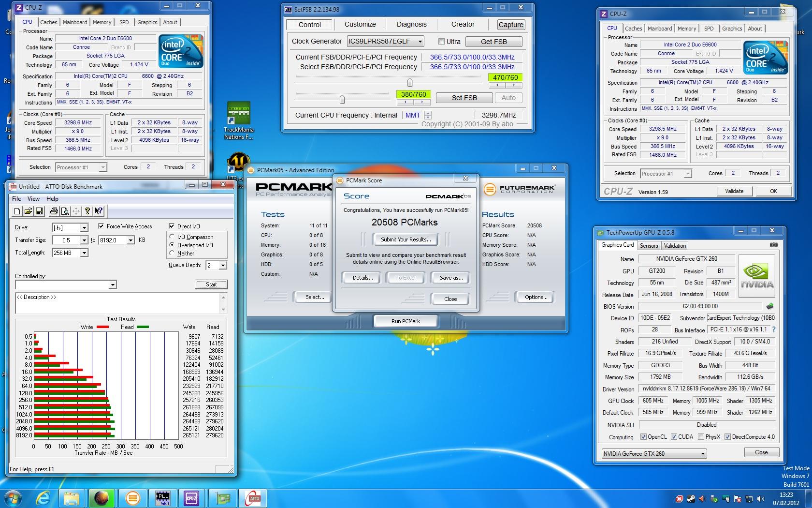Click Start button in ATTO benchmark
Viewport: 812px width, 508px height.
point(211,284)
